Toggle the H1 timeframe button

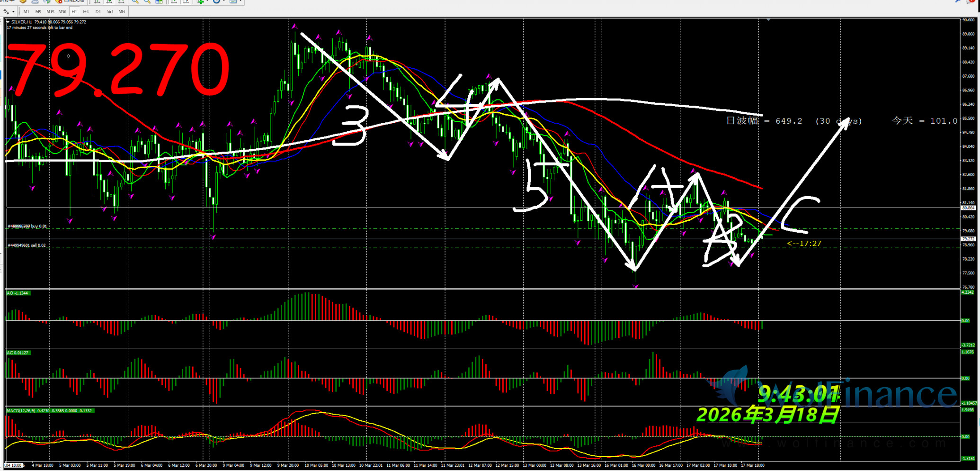74,11
